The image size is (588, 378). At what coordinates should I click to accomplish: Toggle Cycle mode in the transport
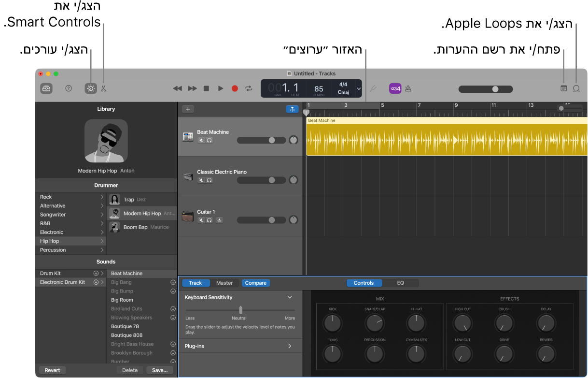[249, 88]
